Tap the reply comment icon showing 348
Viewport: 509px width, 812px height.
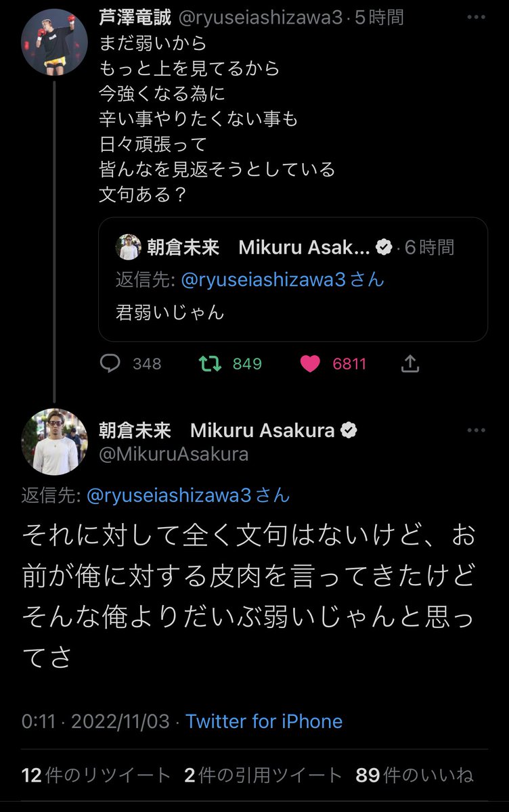click(x=110, y=364)
